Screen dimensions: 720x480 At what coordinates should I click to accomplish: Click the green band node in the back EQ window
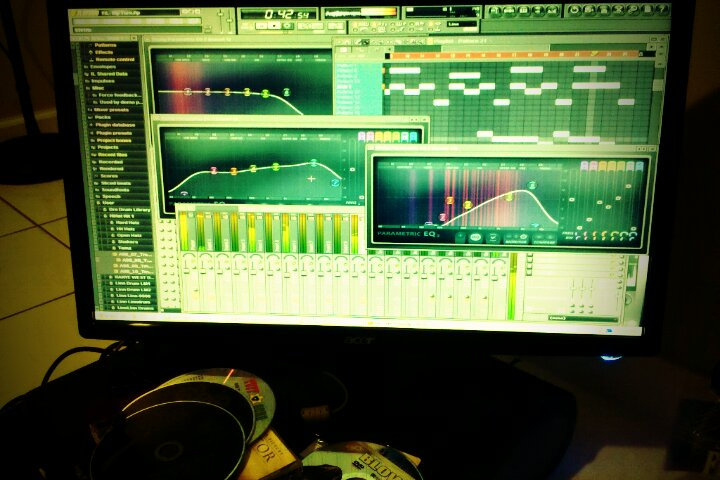(266, 93)
